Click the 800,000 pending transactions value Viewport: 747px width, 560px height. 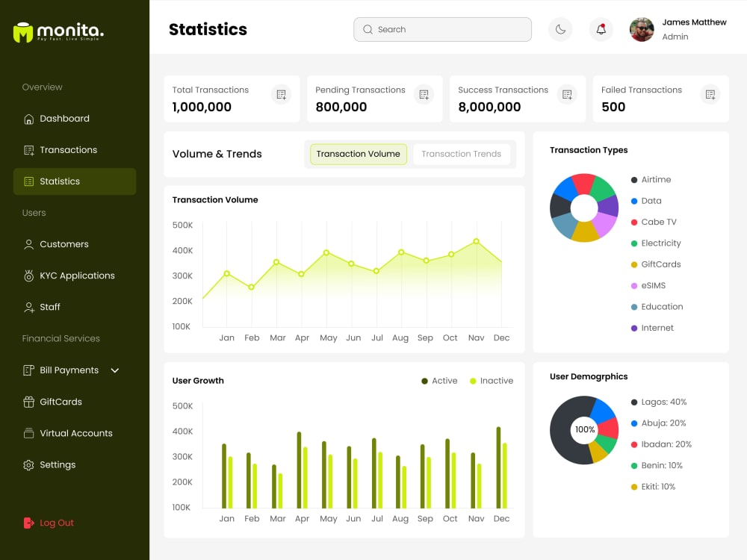(341, 107)
